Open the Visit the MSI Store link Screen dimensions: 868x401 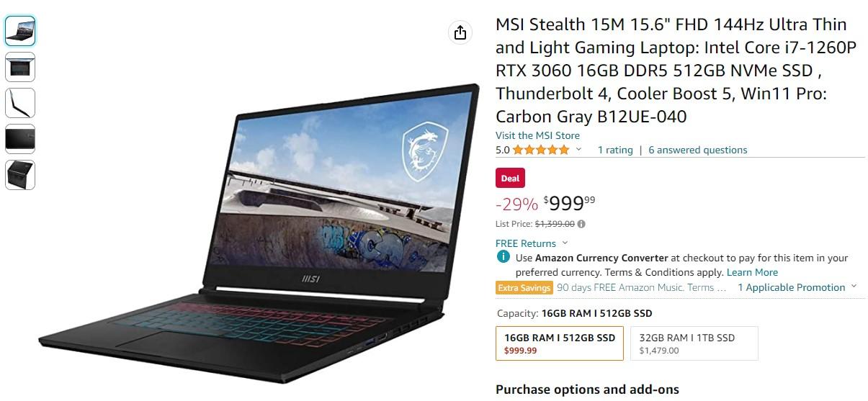537,135
